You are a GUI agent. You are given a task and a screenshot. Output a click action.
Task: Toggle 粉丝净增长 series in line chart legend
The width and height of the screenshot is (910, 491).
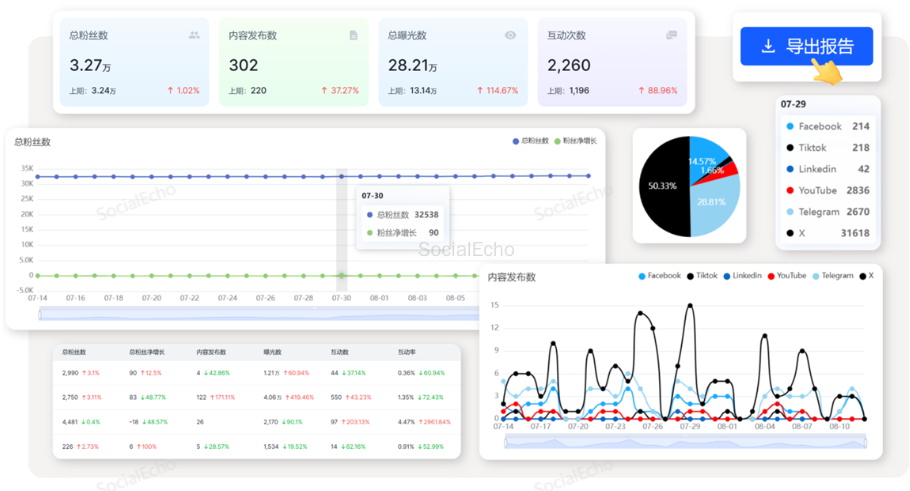[575, 141]
